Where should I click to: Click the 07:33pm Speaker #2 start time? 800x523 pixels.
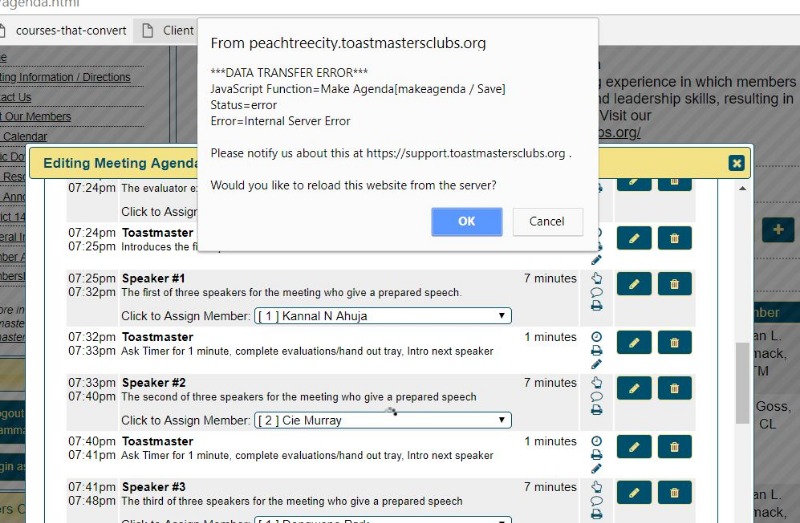click(92, 383)
